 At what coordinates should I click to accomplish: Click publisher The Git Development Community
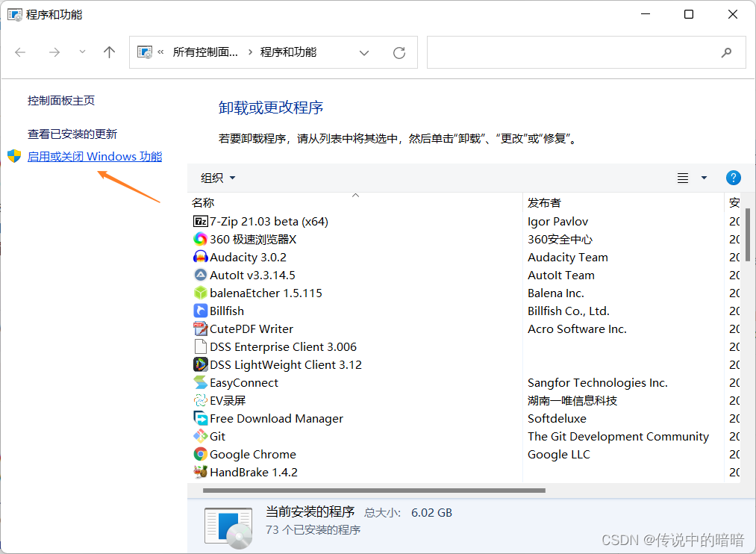618,436
